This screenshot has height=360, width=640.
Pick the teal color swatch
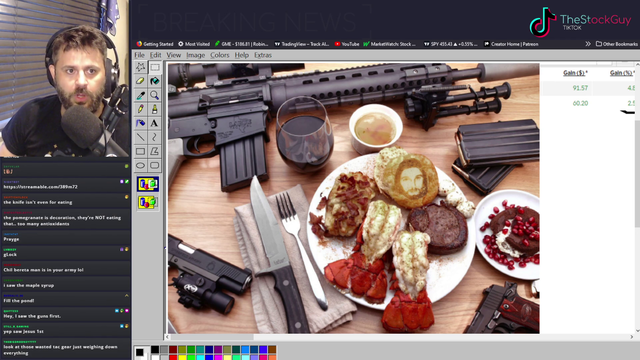tap(200, 349)
